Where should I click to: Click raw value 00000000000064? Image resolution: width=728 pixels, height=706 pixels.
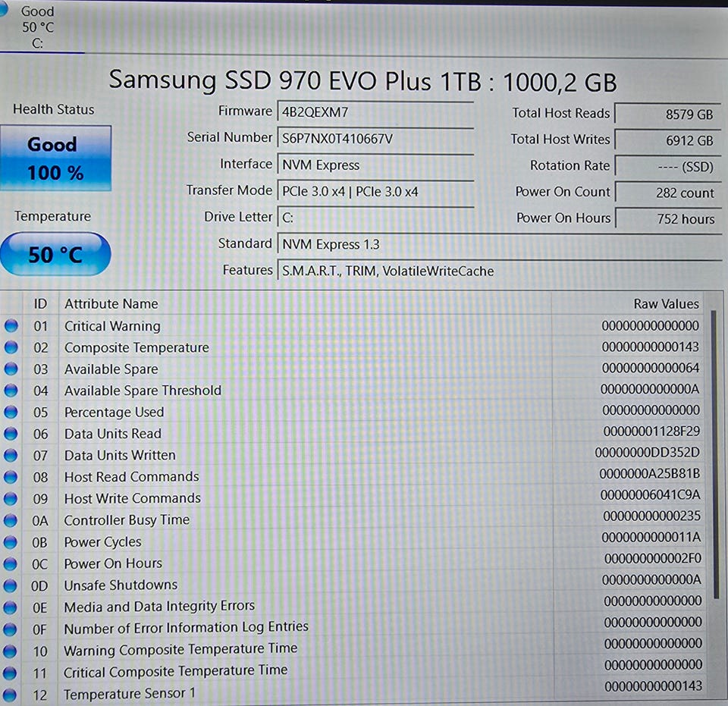(651, 368)
